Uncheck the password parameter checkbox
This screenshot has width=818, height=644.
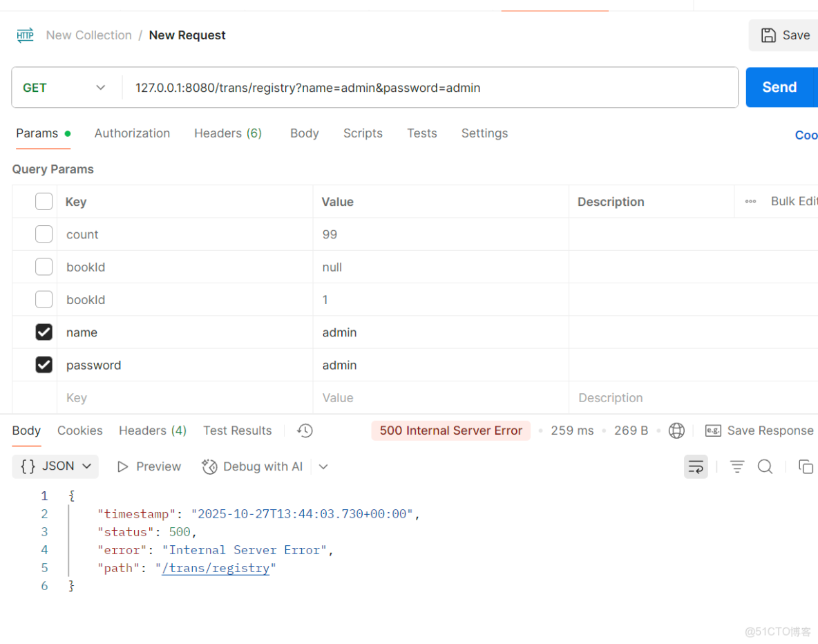[44, 365]
